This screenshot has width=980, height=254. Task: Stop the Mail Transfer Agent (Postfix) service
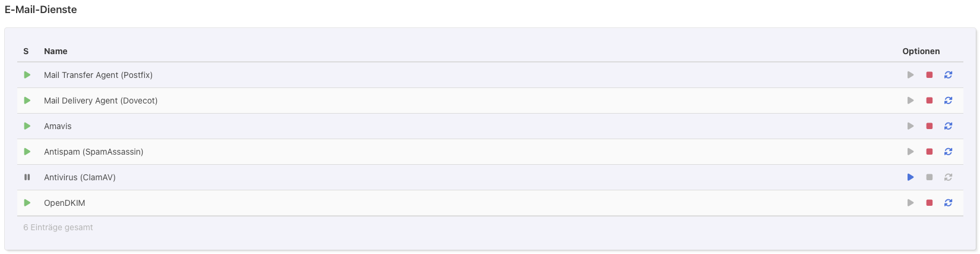pos(930,75)
